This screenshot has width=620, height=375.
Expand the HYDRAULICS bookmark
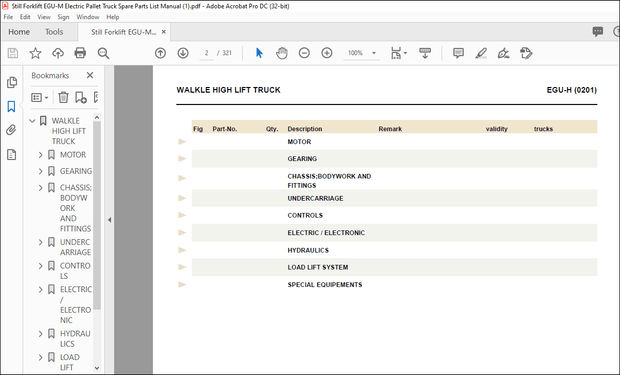(x=40, y=334)
